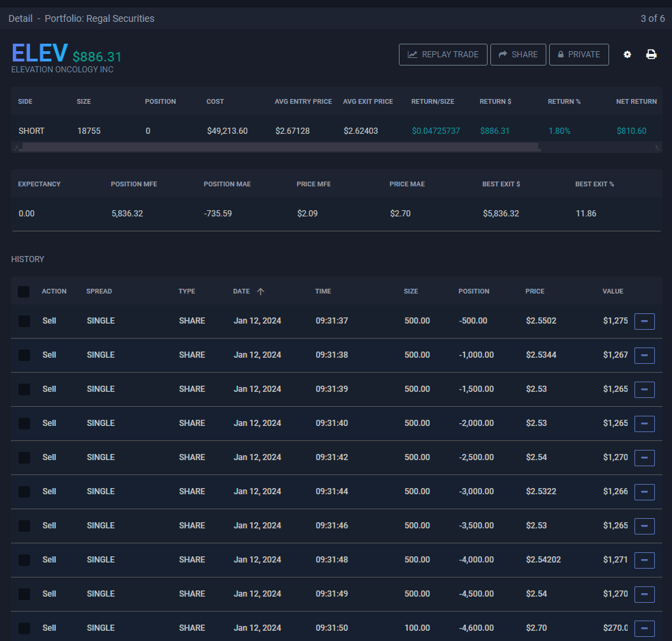Sort history by Time column
The image size is (672, 641).
pyautogui.click(x=323, y=291)
